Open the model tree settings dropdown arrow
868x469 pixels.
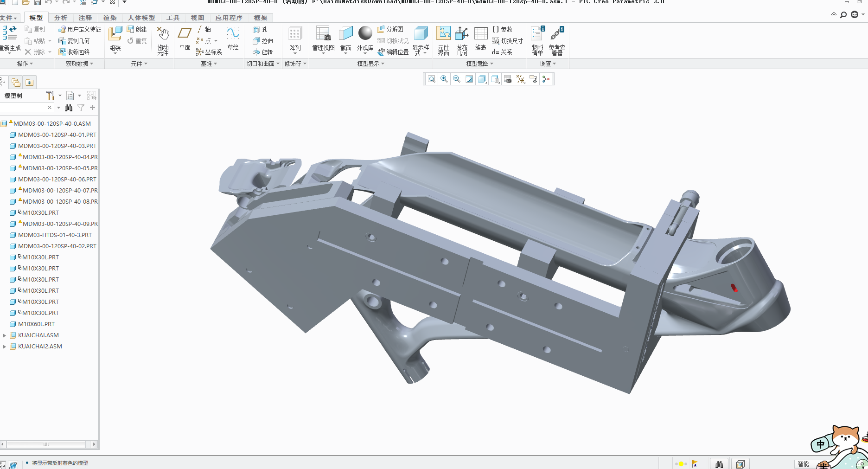(x=60, y=96)
